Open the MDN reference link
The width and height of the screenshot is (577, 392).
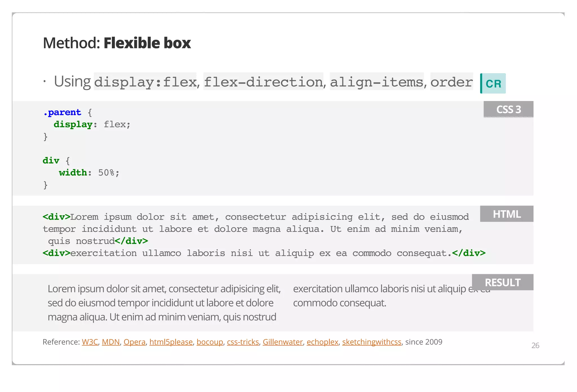pos(111,342)
